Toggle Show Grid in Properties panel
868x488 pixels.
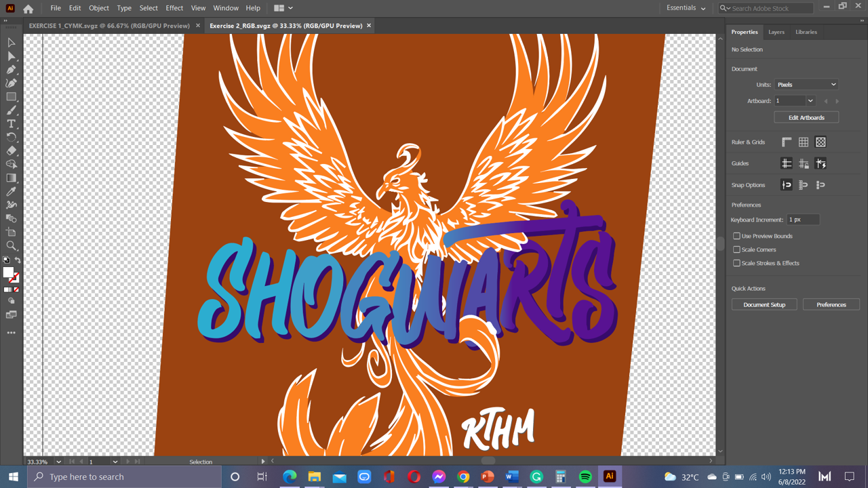point(804,142)
